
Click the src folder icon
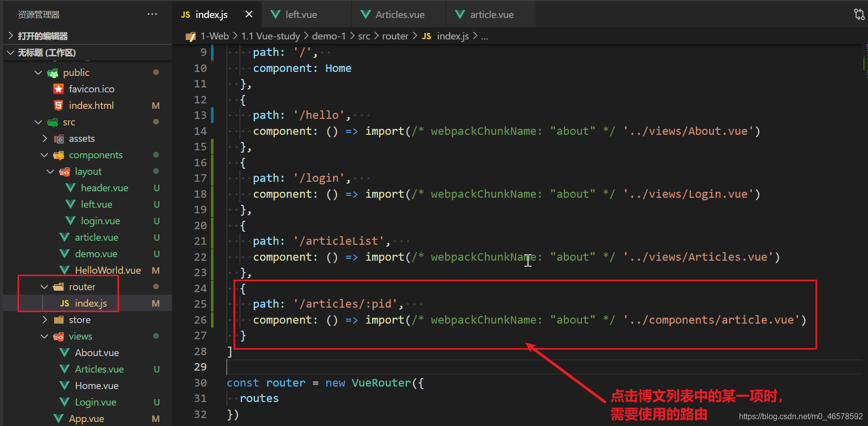(x=52, y=122)
